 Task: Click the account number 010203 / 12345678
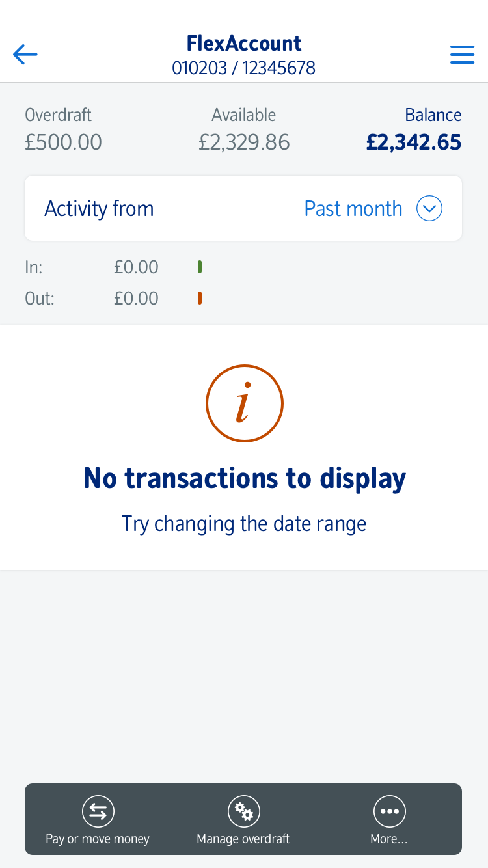(x=244, y=68)
